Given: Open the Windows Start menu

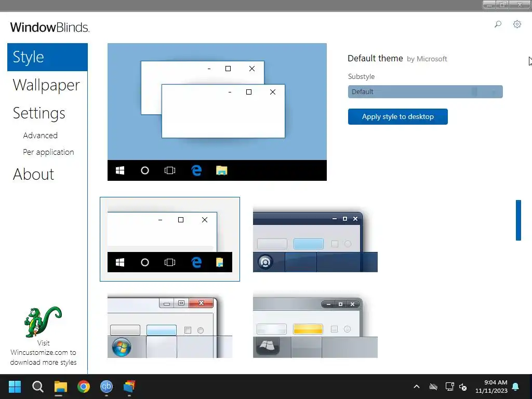Looking at the screenshot, I should tap(15, 387).
